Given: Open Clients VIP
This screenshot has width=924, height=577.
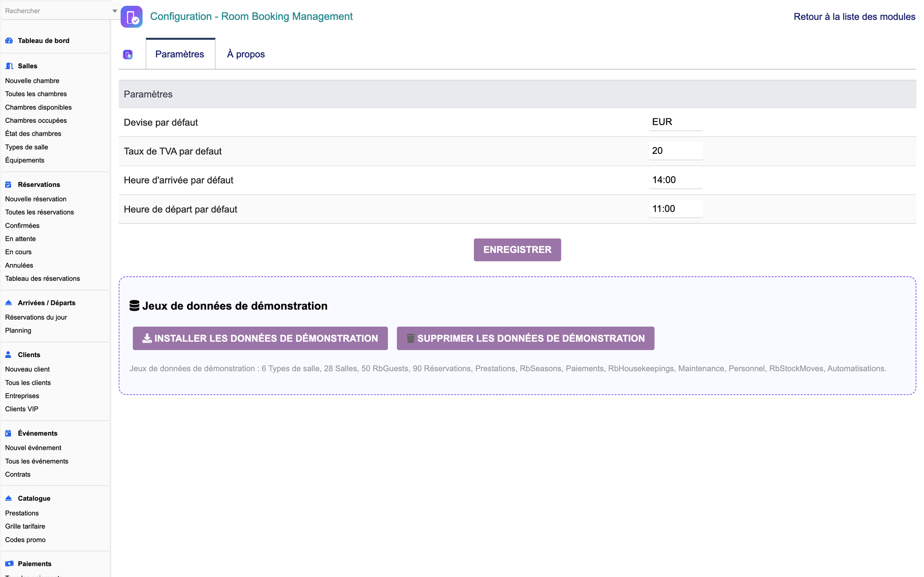Looking at the screenshot, I should coord(22,409).
